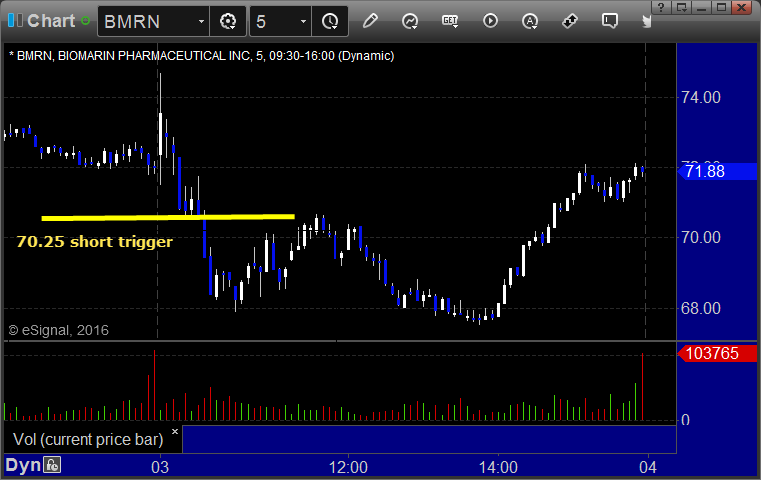Image resolution: width=761 pixels, height=480 pixels.
Task: Click the red 103765 volume marker
Action: coord(717,353)
